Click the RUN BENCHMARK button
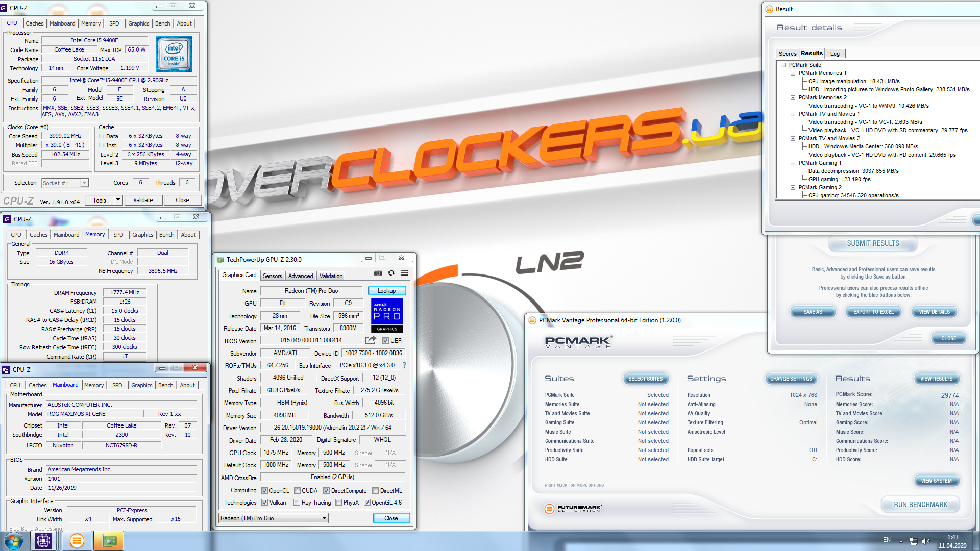The image size is (980, 551). tap(920, 505)
